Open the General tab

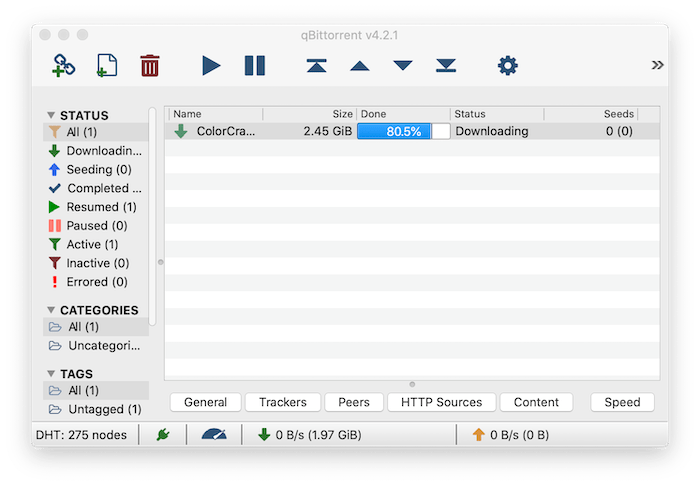[205, 403]
